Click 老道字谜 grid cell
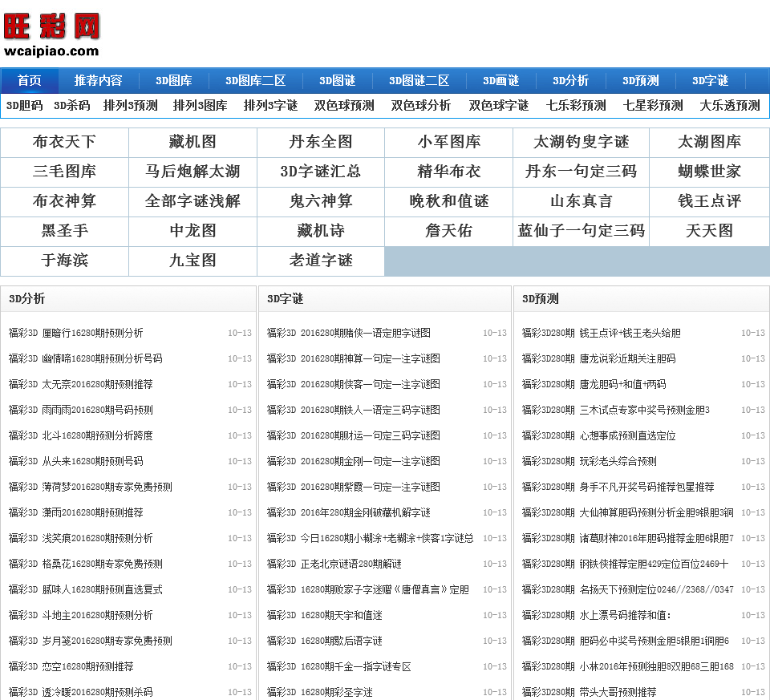Screen dimensions: 770x700 tap(321, 261)
